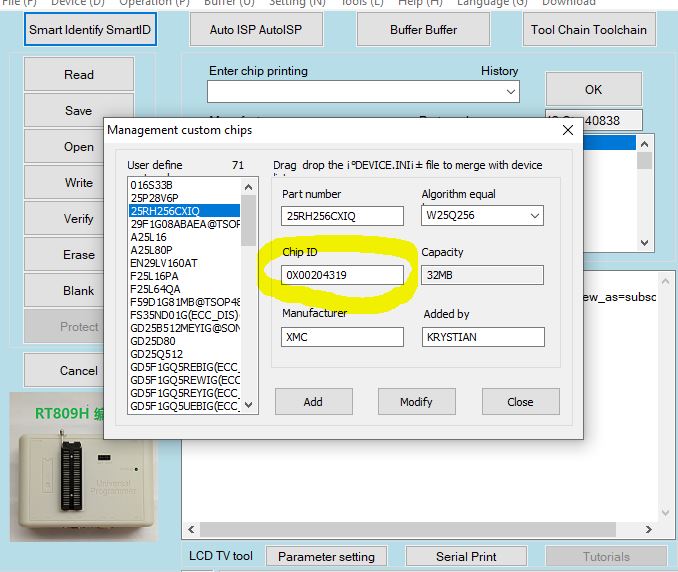Click the Modify button in dialog
678x572 pixels.
pos(416,402)
